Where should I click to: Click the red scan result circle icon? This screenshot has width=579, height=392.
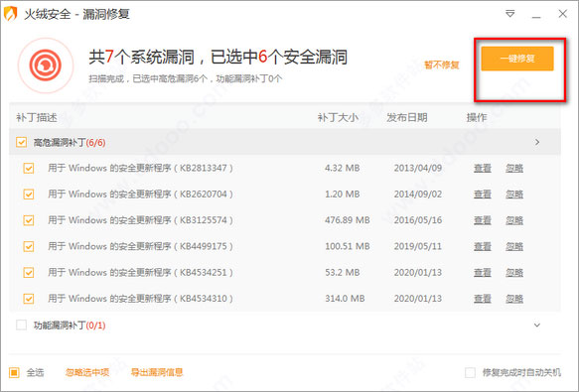point(46,65)
